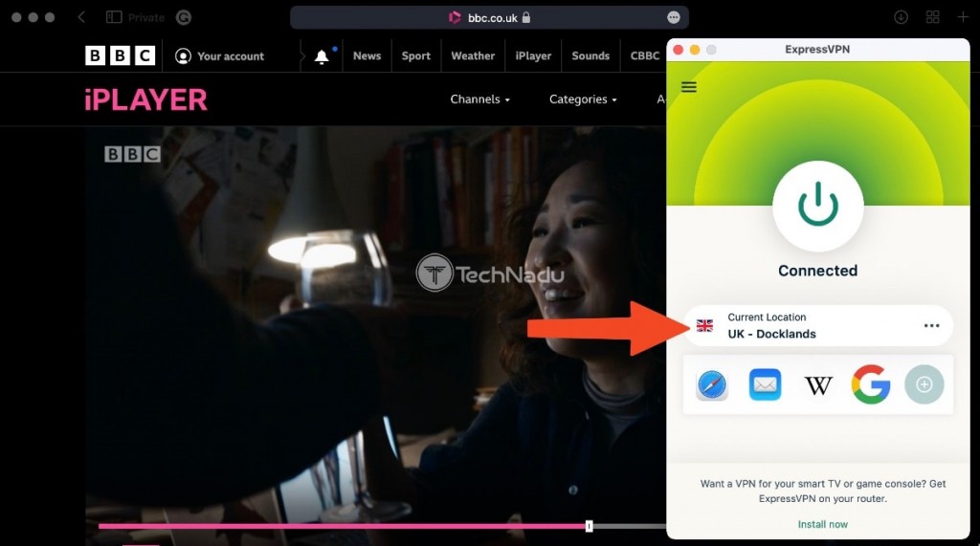Click the pink video progress track

(x=342, y=527)
